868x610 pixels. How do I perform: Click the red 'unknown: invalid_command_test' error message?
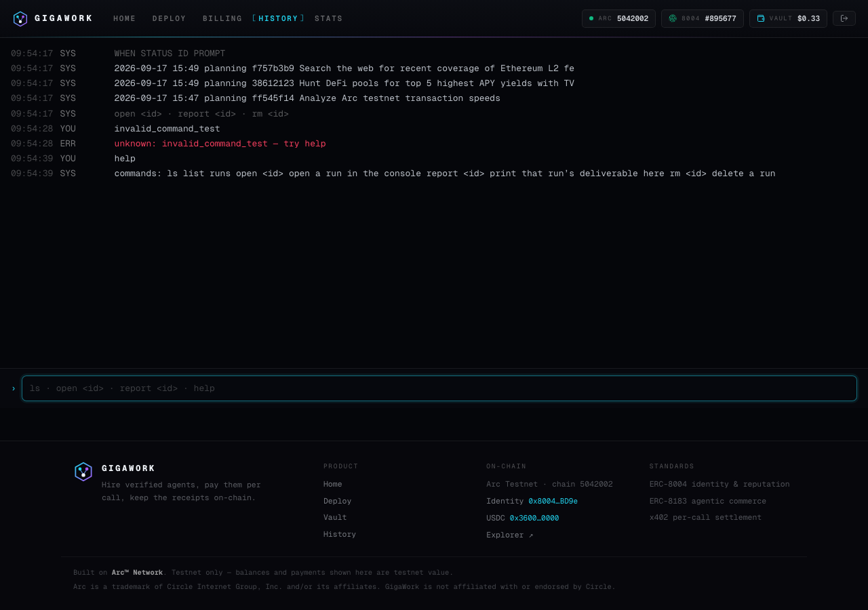click(x=220, y=144)
